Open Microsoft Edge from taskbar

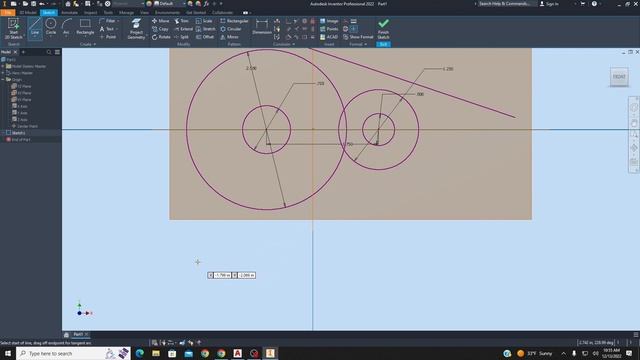coord(140,353)
